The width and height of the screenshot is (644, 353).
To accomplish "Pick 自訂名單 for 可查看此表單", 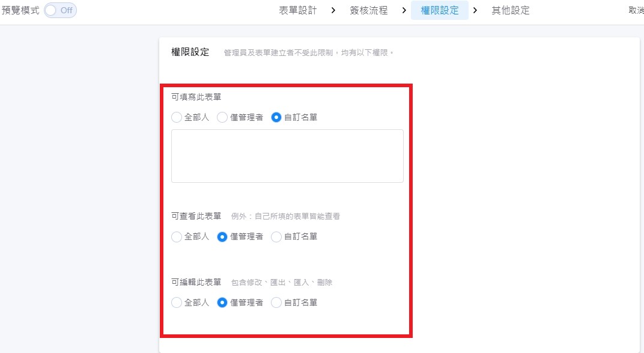I will tap(276, 237).
